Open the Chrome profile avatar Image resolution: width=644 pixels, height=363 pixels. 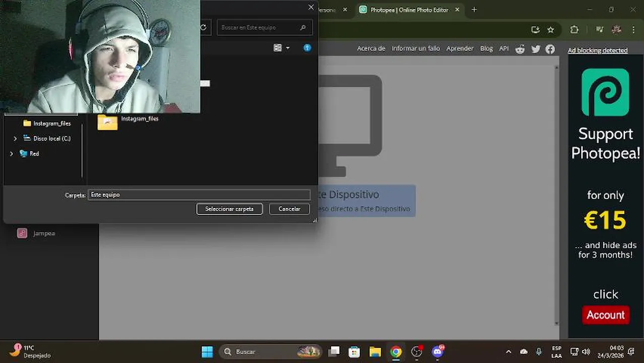(616, 30)
